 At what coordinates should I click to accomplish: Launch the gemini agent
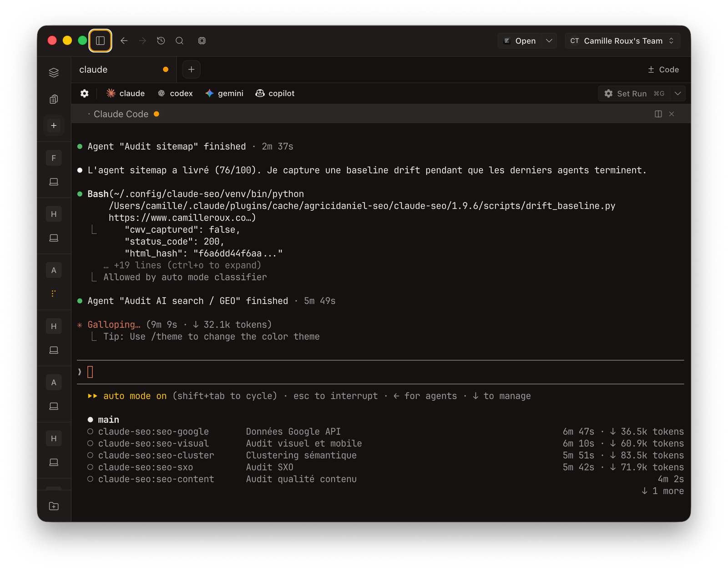224,93
